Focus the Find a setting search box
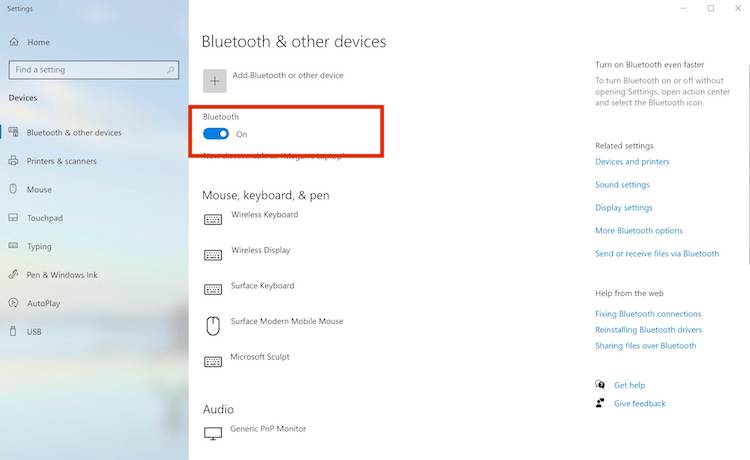The height and width of the screenshot is (460, 750). [x=94, y=70]
